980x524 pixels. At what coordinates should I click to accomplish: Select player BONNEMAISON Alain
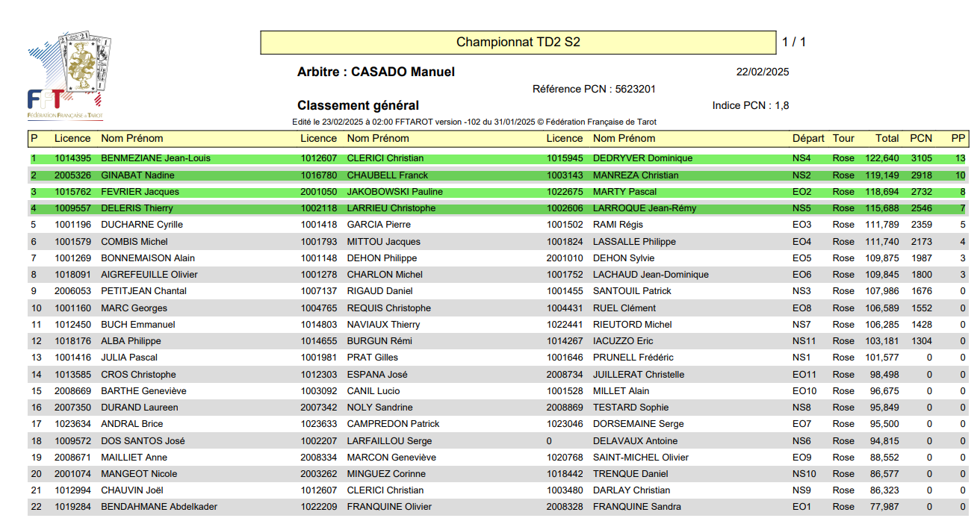coord(148,258)
